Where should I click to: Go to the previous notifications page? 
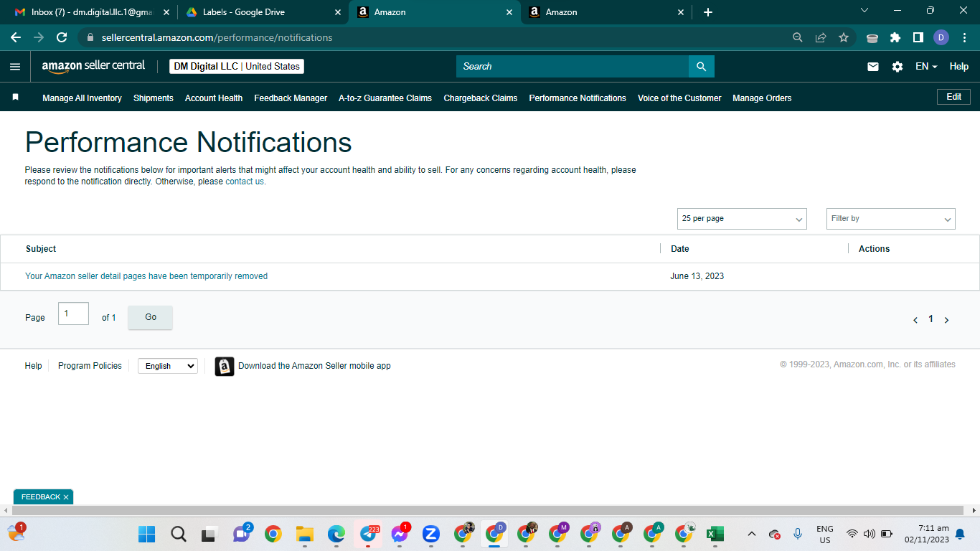(x=915, y=320)
